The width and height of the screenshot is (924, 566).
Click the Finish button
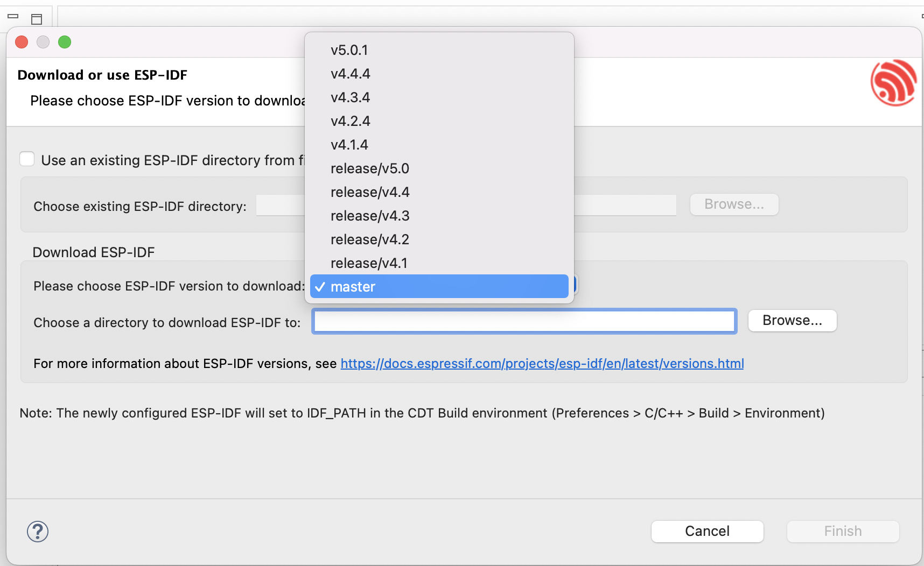tap(842, 531)
